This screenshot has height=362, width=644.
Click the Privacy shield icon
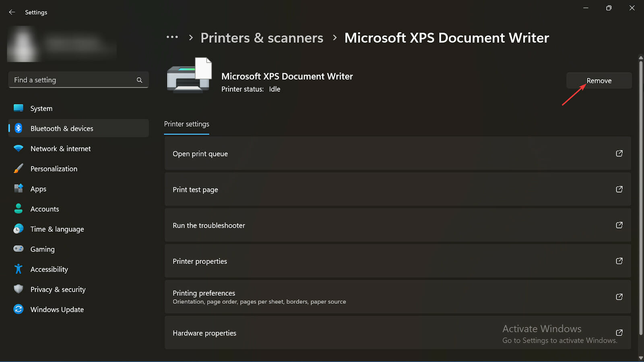pyautogui.click(x=18, y=289)
